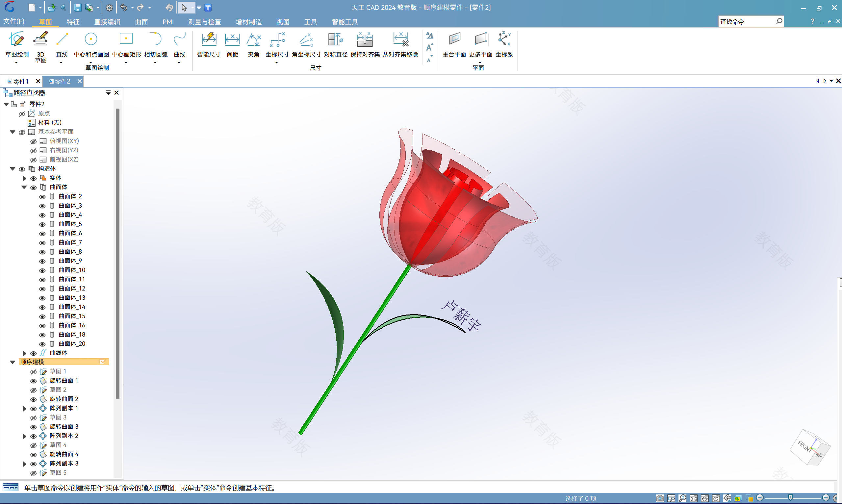
Task: Toggle visibility of 曲面体_10
Action: pos(42,270)
